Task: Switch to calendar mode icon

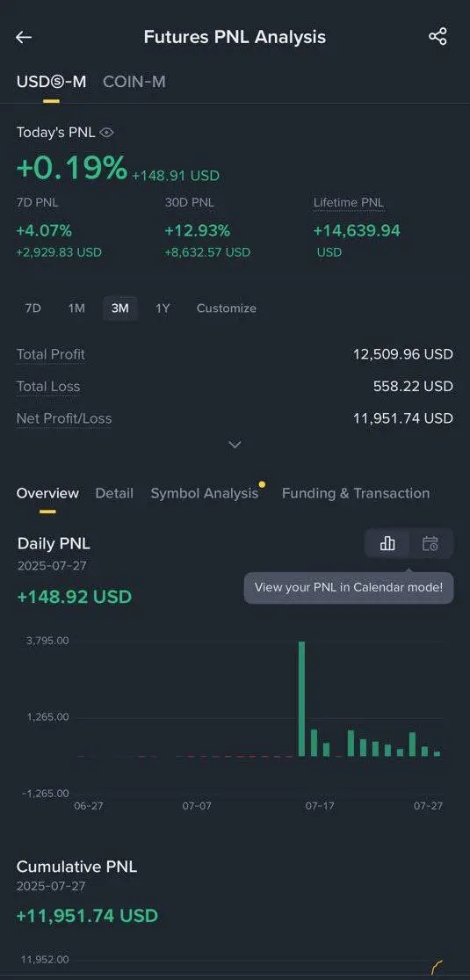Action: 430,544
